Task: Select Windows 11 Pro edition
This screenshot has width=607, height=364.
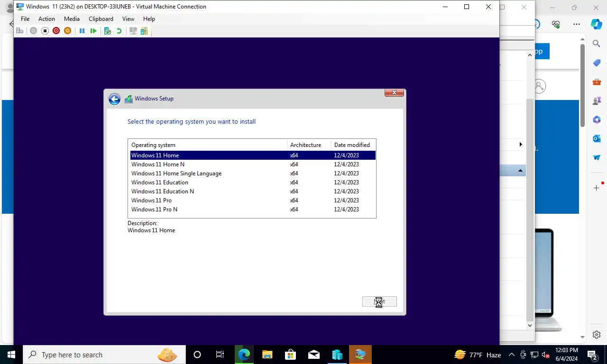Action: [253, 200]
